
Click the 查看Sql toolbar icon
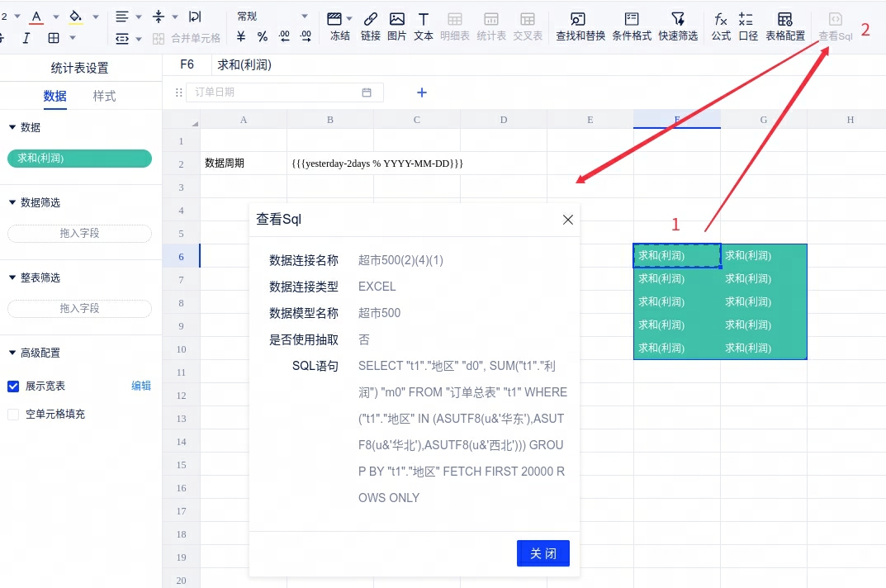pos(835,26)
